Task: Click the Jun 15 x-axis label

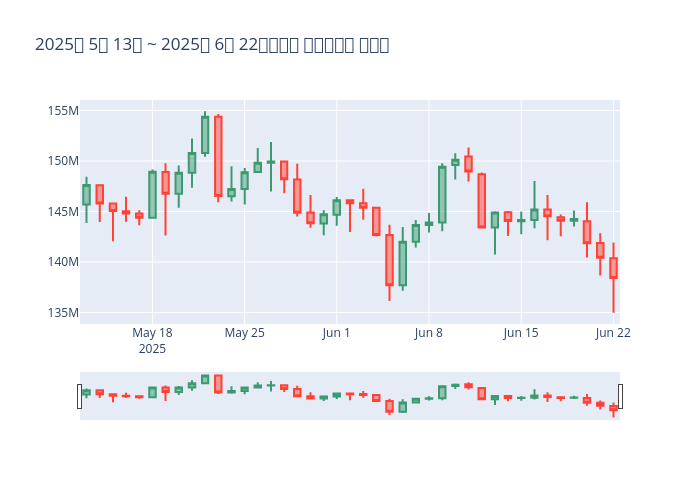Action: click(x=521, y=333)
